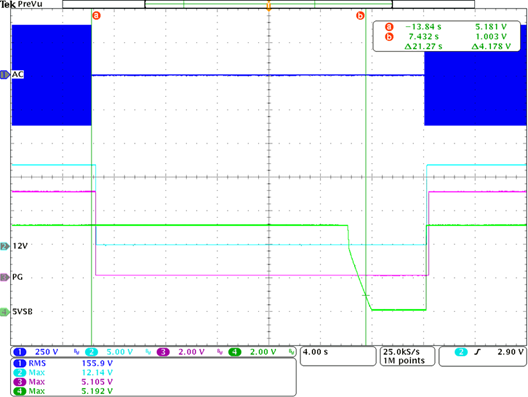Click the cursor readout delta 21.27 s

click(x=424, y=46)
